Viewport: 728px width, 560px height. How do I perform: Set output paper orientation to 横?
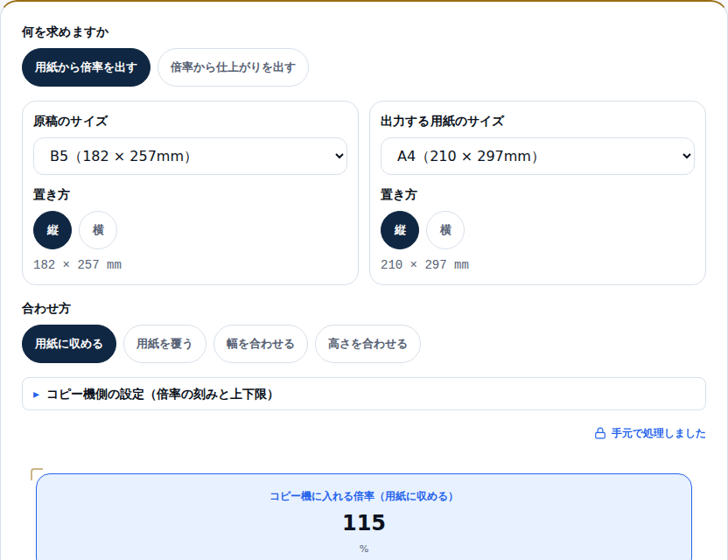coord(445,230)
